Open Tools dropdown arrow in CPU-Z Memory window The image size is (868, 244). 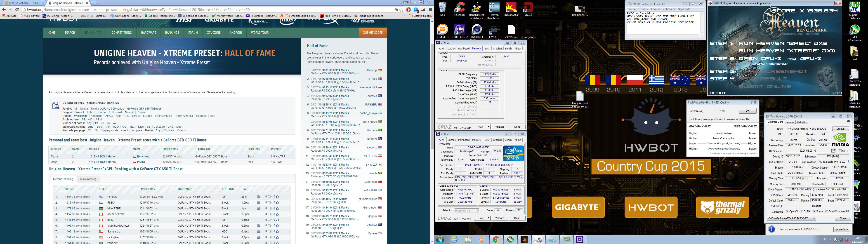[x=488, y=127]
